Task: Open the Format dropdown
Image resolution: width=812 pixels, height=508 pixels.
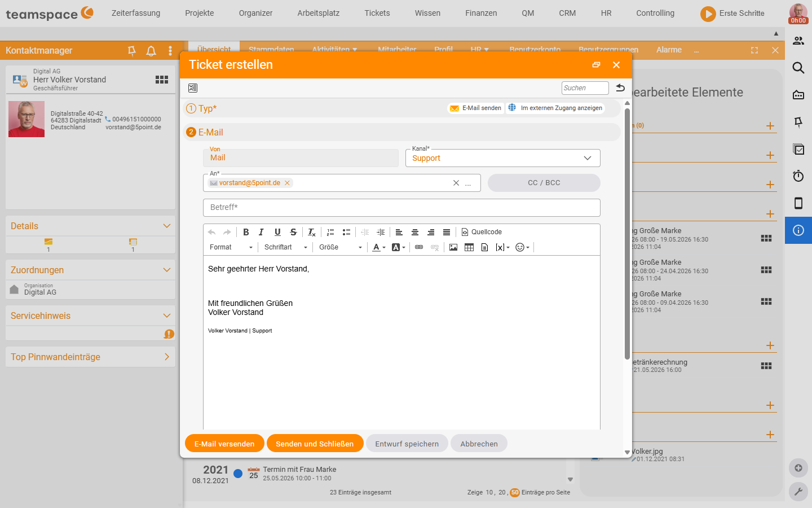Action: (x=231, y=247)
